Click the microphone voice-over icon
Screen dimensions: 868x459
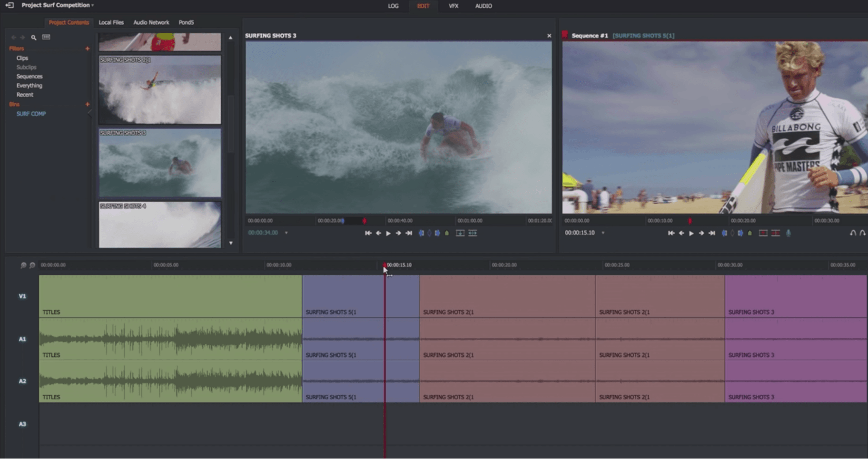[789, 233]
